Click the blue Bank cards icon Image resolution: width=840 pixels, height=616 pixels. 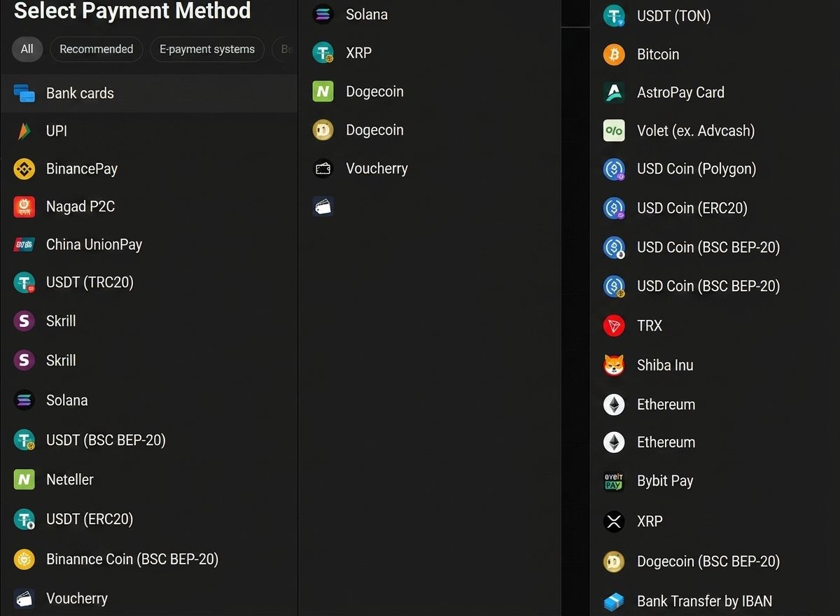(x=24, y=93)
